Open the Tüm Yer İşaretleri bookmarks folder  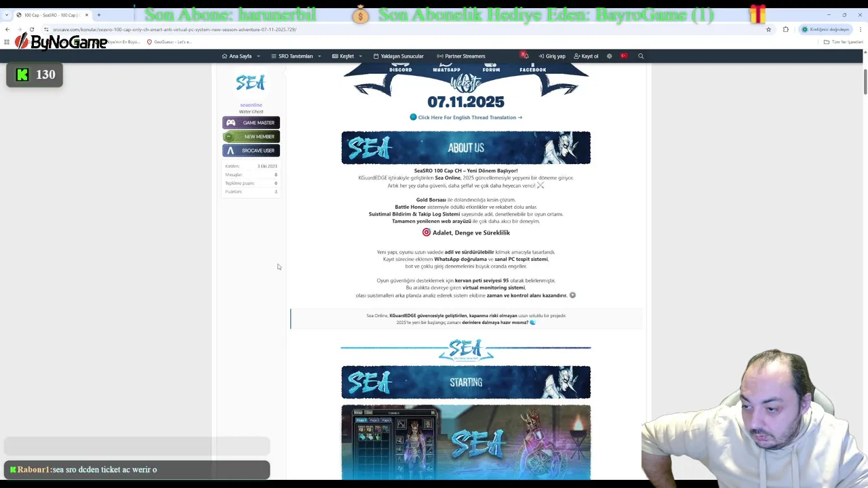pyautogui.click(x=844, y=42)
